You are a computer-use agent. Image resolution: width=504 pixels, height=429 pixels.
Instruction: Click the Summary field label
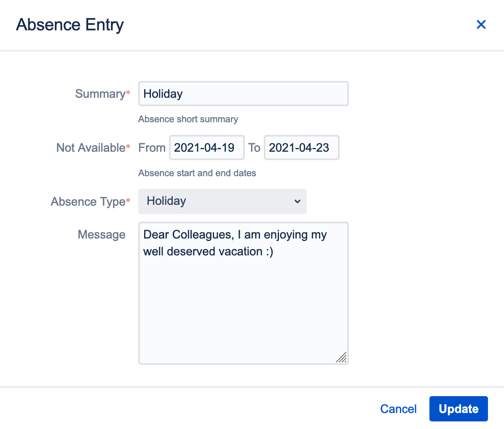[x=100, y=94]
